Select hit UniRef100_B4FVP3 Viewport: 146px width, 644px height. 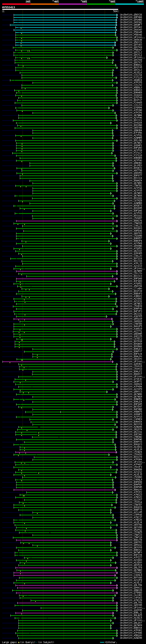[131, 311]
